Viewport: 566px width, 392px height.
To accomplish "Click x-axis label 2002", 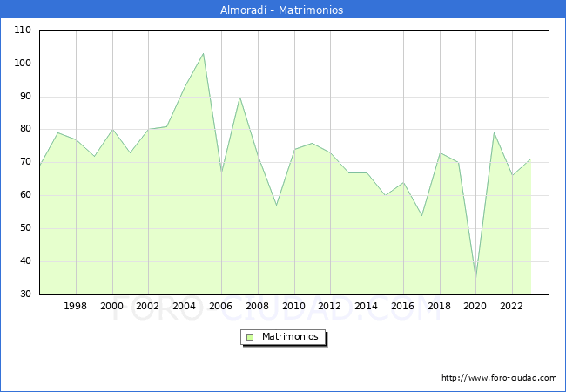I will pyautogui.click(x=148, y=306).
